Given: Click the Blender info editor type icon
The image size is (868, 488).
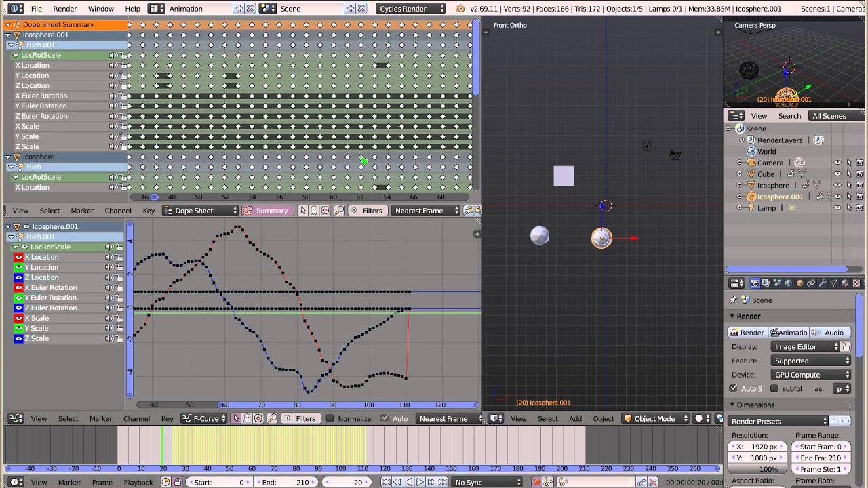Looking at the screenshot, I should (16, 8).
